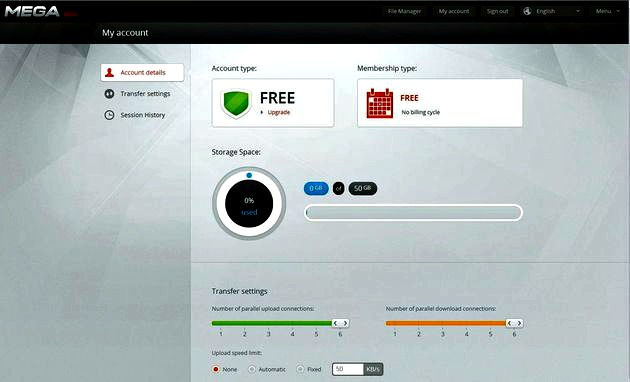Click the Session History clock icon
Screen dimensions: 630x382
[109, 115]
